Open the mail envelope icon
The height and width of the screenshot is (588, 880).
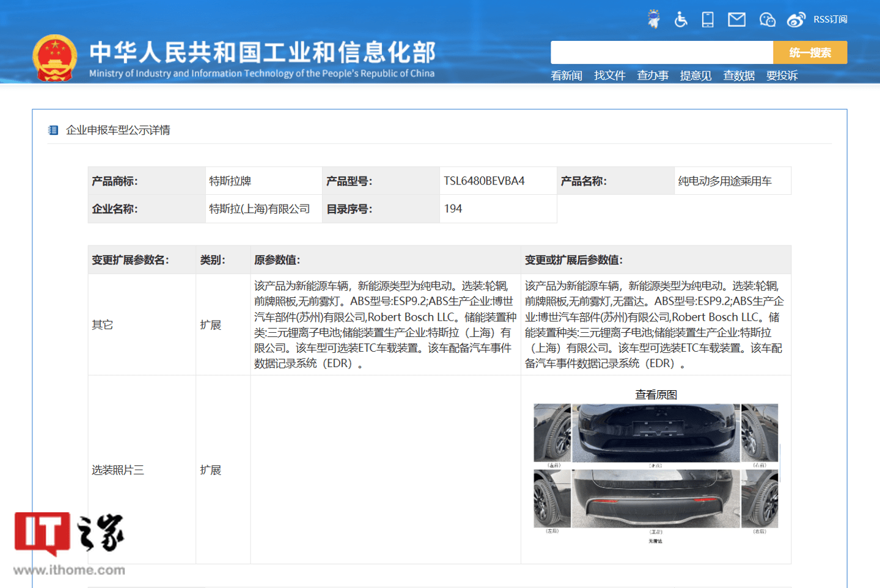coord(736,20)
